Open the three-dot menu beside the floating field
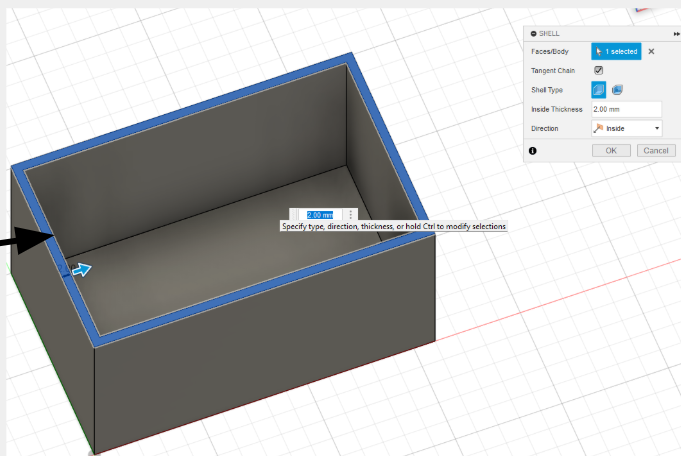The image size is (681, 456). (350, 214)
